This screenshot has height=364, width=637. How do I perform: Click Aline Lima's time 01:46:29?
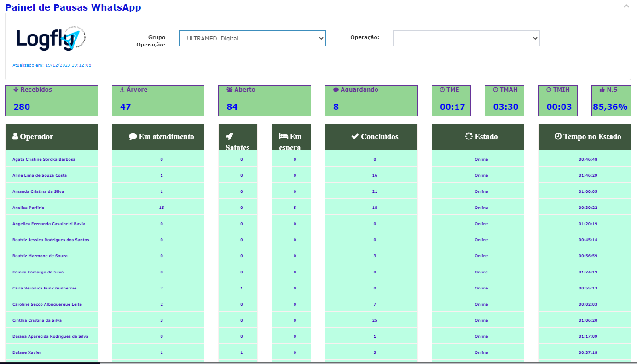pyautogui.click(x=588, y=175)
